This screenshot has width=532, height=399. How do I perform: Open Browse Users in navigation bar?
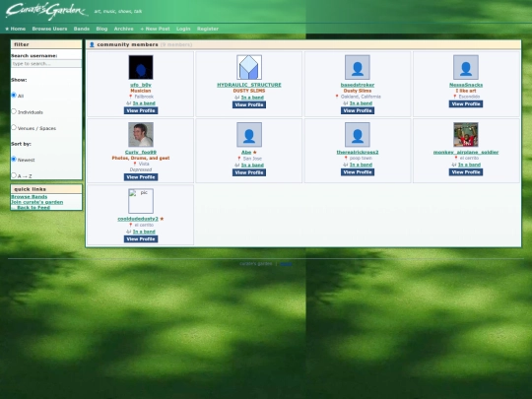click(49, 29)
